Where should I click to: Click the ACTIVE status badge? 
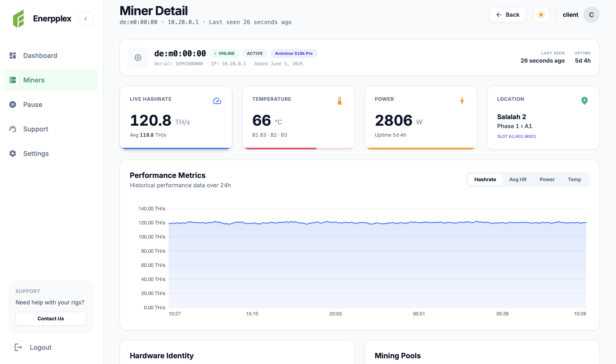pyautogui.click(x=255, y=53)
